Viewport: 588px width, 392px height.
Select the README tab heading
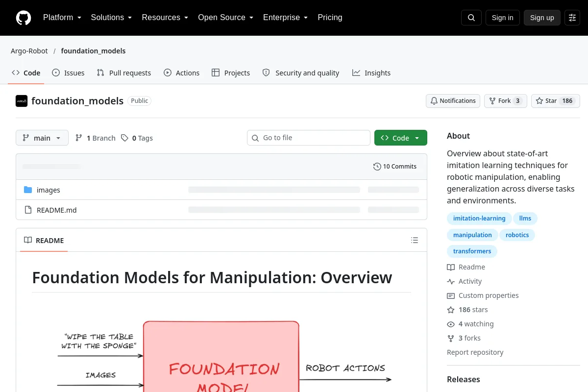point(44,241)
